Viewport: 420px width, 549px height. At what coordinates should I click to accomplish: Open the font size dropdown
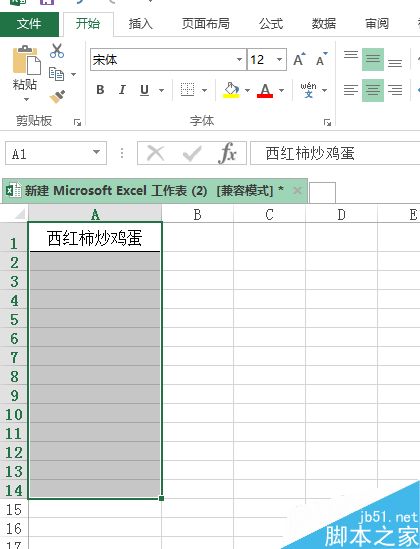click(x=279, y=60)
